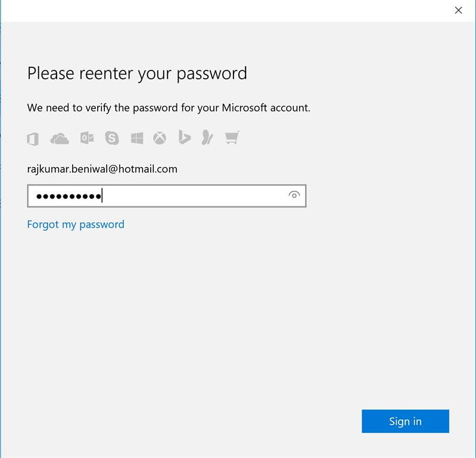Open the 'Forgot my password' link
This screenshot has width=476, height=458.
pyautogui.click(x=76, y=224)
